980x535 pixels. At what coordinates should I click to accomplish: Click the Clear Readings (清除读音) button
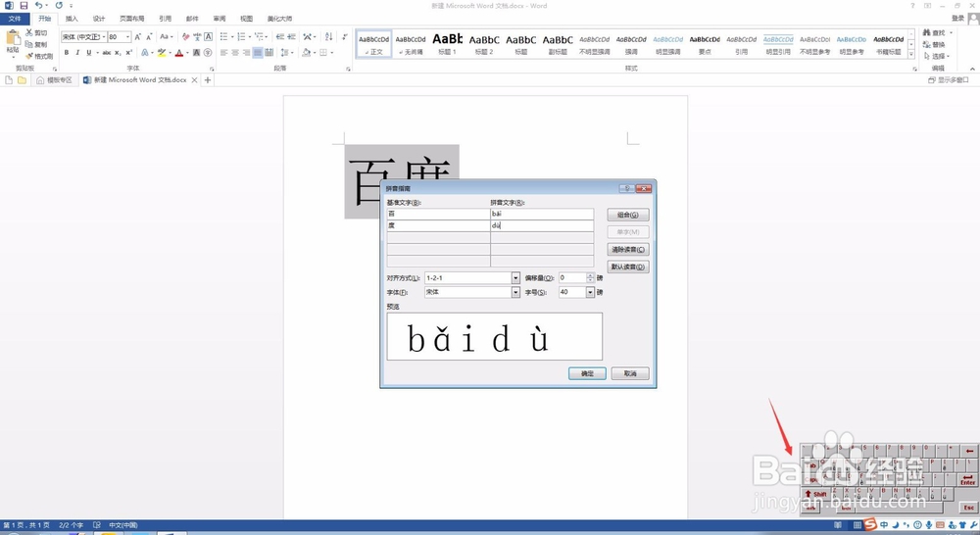628,250
